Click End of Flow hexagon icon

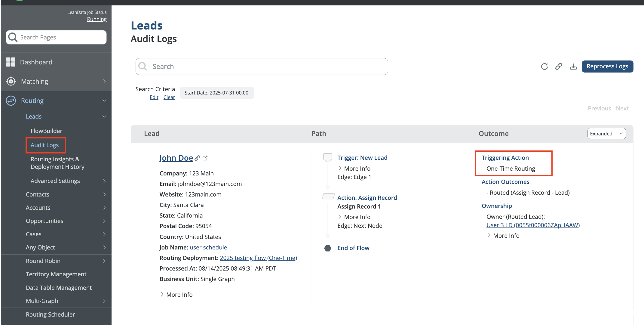328,248
